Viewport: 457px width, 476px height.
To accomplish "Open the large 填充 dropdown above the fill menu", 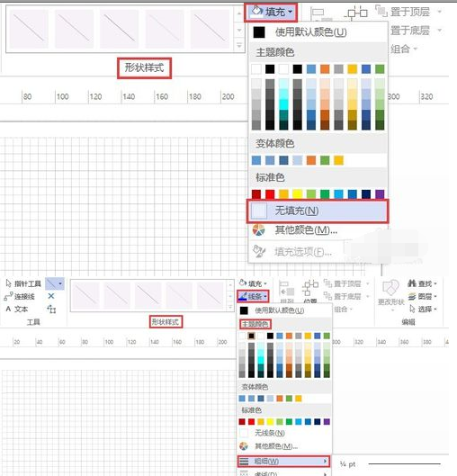I will point(271,12).
